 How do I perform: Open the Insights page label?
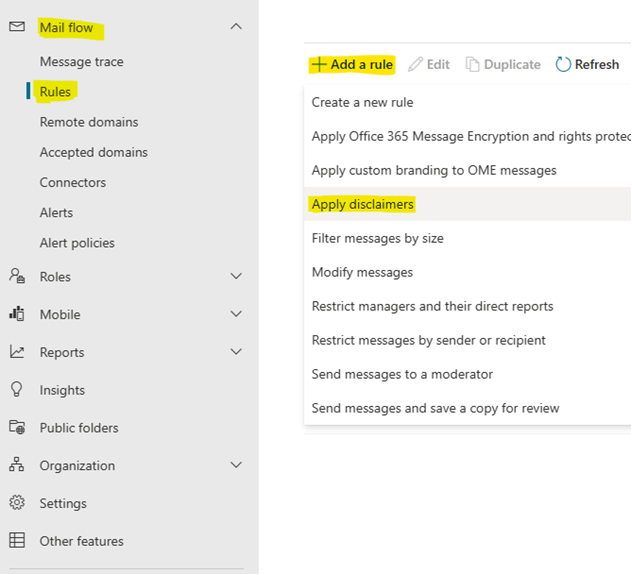[x=62, y=390]
